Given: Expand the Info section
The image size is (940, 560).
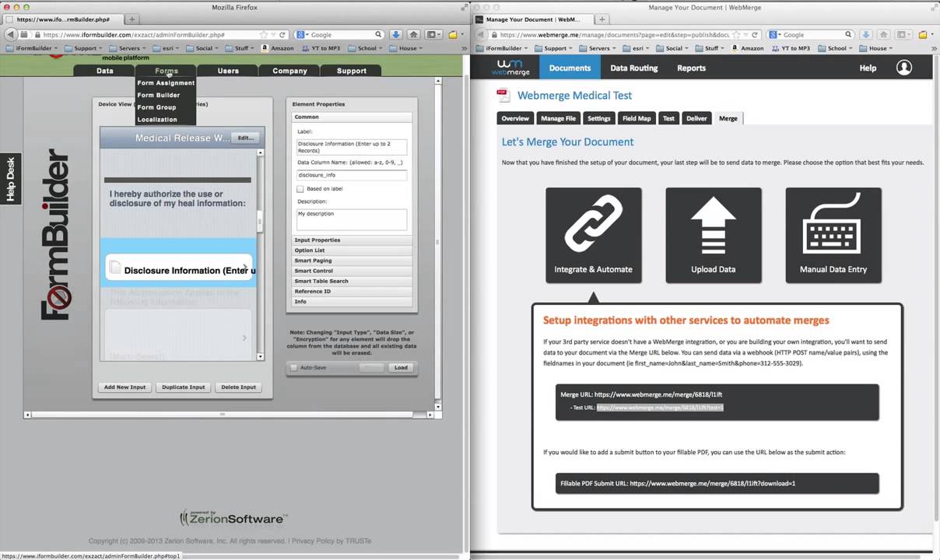Looking at the screenshot, I should click(x=352, y=301).
